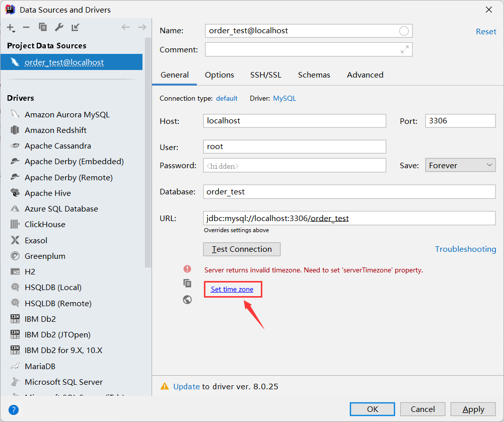Image resolution: width=504 pixels, height=422 pixels.
Task: Confirm with the OK button
Action: [x=372, y=409]
